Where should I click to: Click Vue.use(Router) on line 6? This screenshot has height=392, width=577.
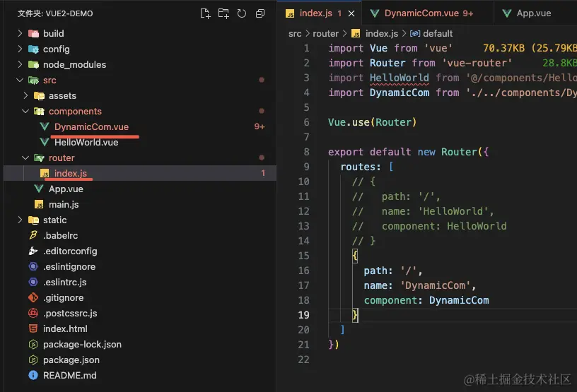pos(372,122)
